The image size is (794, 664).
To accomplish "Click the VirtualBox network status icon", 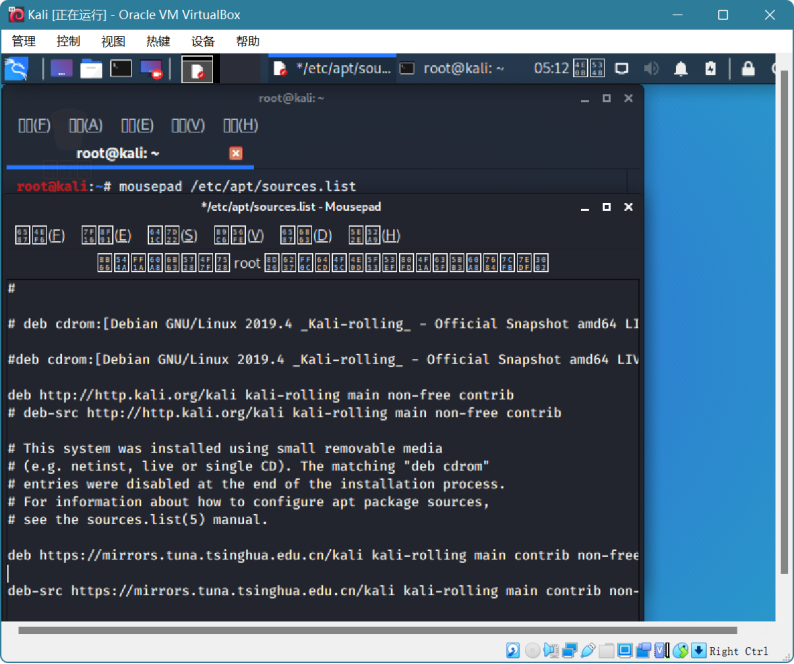I will click(x=570, y=650).
